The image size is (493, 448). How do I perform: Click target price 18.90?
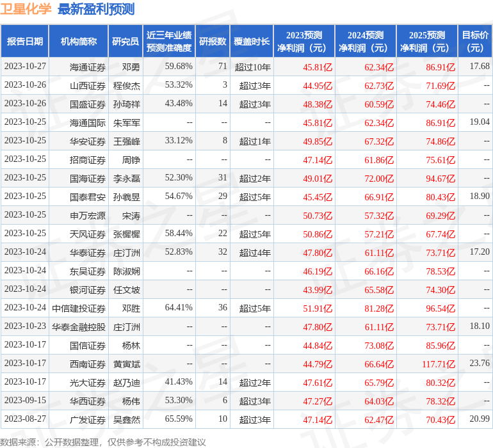pyautogui.click(x=480, y=196)
